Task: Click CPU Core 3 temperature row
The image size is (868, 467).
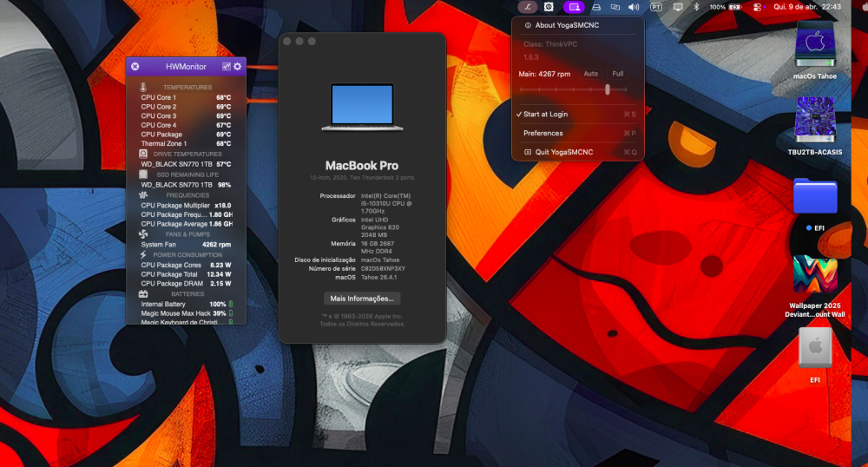Action: [x=186, y=116]
